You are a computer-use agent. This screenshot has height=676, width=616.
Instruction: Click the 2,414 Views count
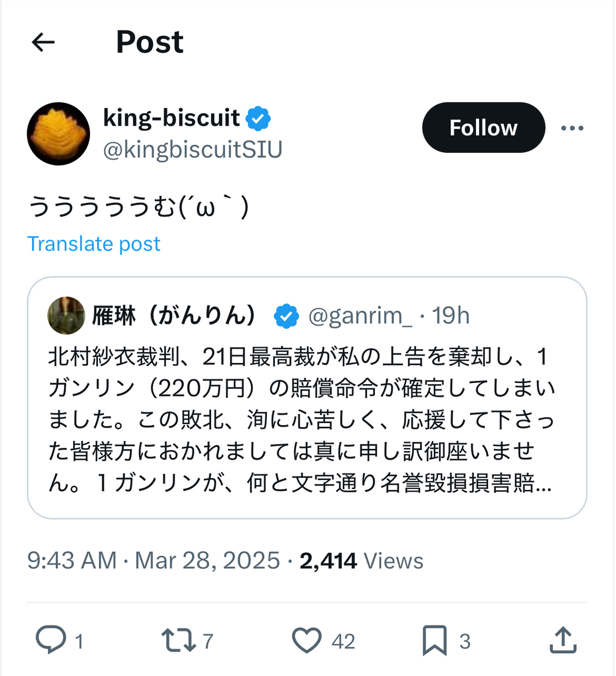pos(361,561)
